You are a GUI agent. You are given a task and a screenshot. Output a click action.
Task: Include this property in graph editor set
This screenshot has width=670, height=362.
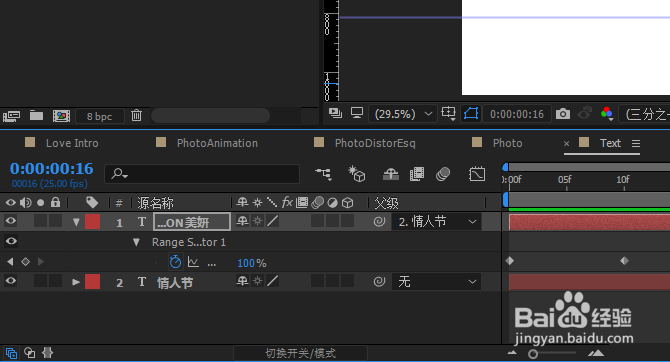coord(193,262)
